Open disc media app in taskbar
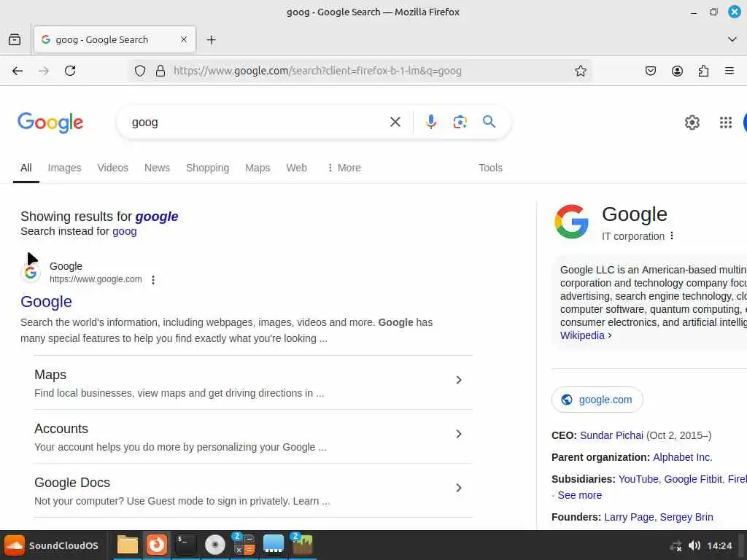Viewport: 747px width, 560px height. coord(215,545)
